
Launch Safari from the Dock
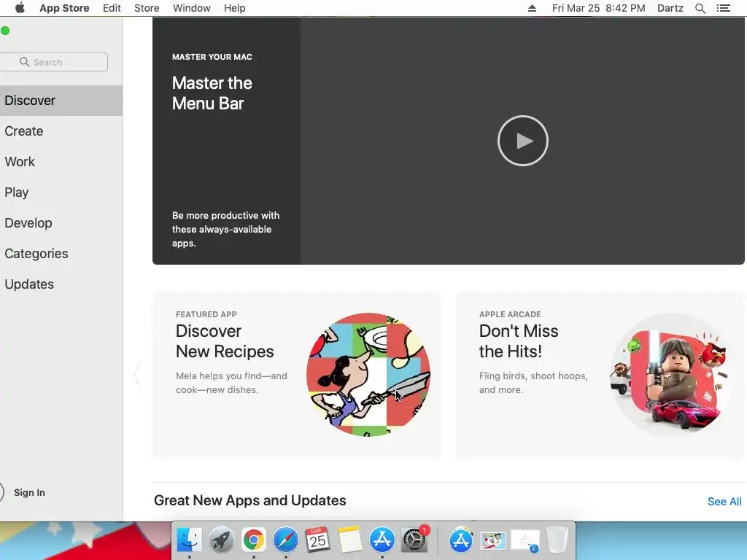(x=285, y=540)
